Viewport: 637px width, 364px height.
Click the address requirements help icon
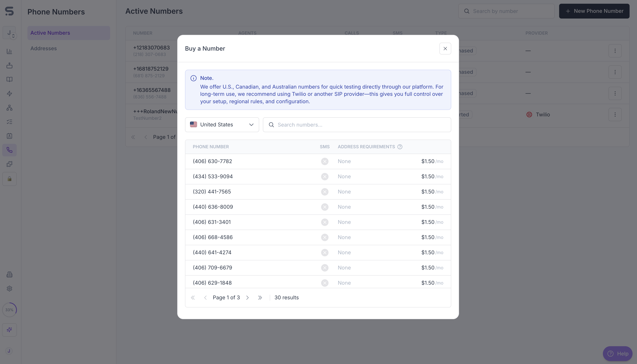pos(400,147)
